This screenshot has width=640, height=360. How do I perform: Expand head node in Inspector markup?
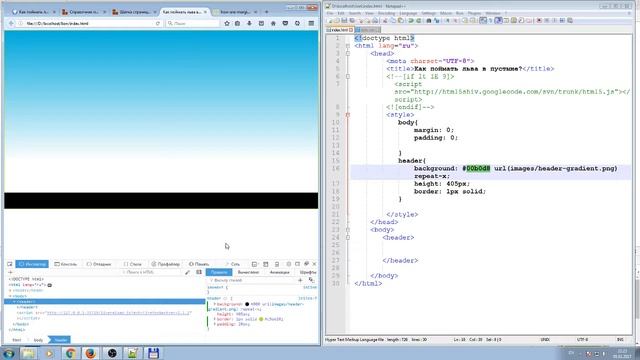[x=11, y=290]
